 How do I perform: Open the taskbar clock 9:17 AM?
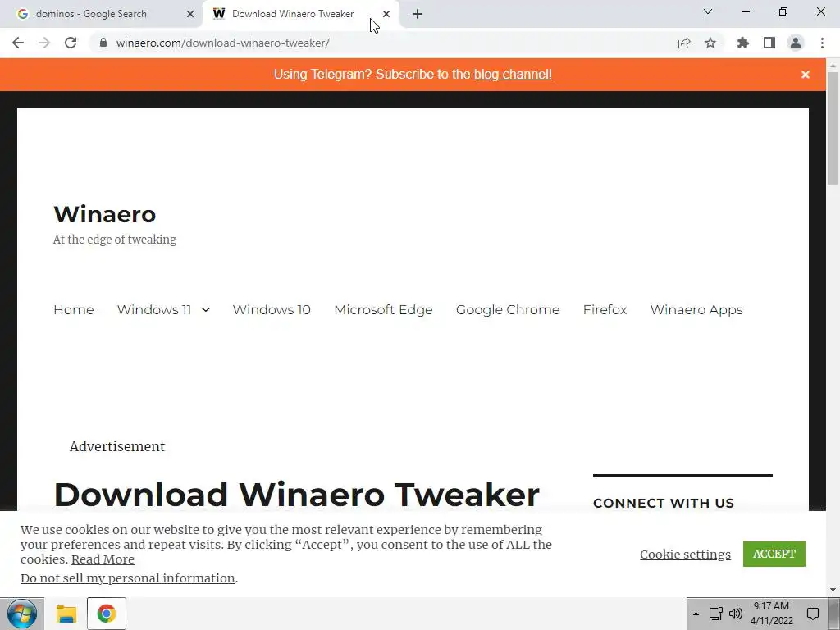point(771,614)
